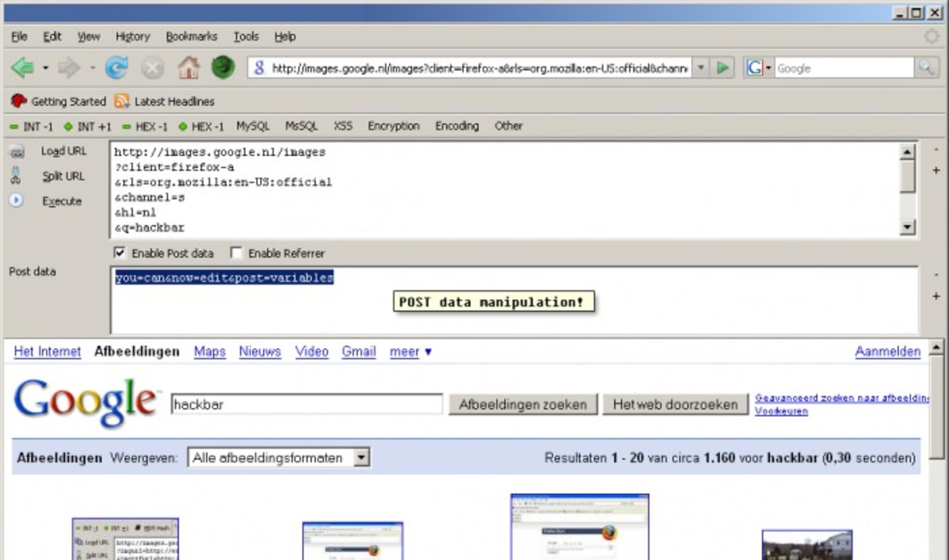The height and width of the screenshot is (560, 949).
Task: Open the search engine selector dropdown
Action: click(768, 68)
